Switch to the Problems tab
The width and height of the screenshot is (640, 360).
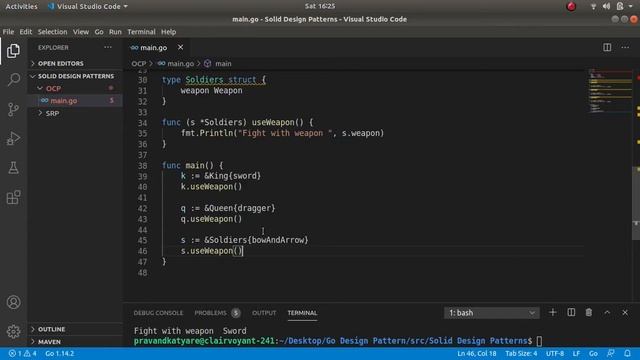pyautogui.click(x=217, y=313)
